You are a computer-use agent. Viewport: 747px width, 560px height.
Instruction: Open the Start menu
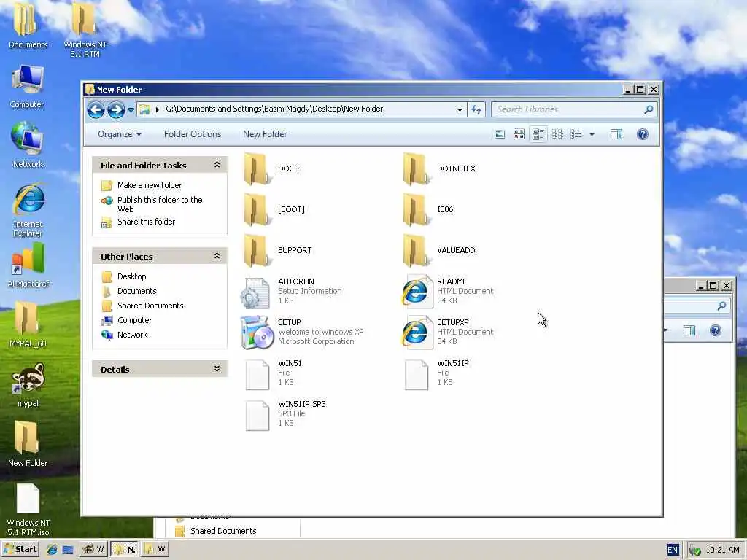20,549
